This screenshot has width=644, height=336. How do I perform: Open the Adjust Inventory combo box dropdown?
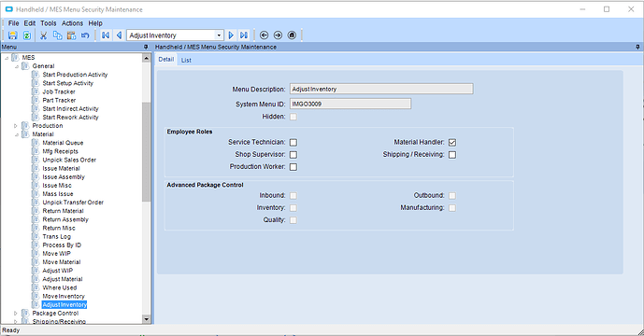tap(220, 35)
